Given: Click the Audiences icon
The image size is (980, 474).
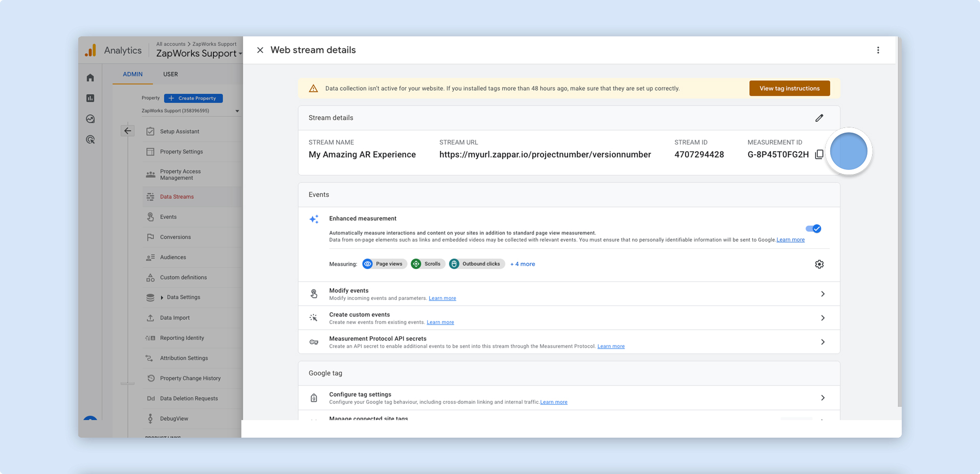Looking at the screenshot, I should 150,257.
